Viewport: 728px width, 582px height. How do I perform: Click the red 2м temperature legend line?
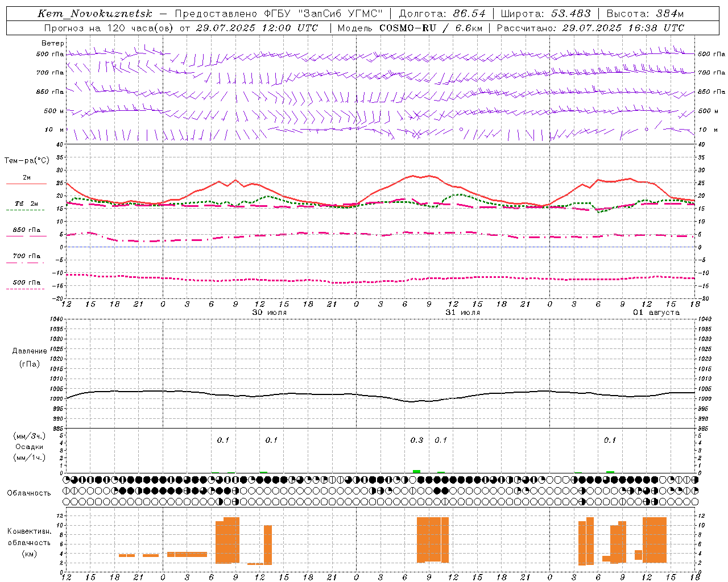click(26, 184)
